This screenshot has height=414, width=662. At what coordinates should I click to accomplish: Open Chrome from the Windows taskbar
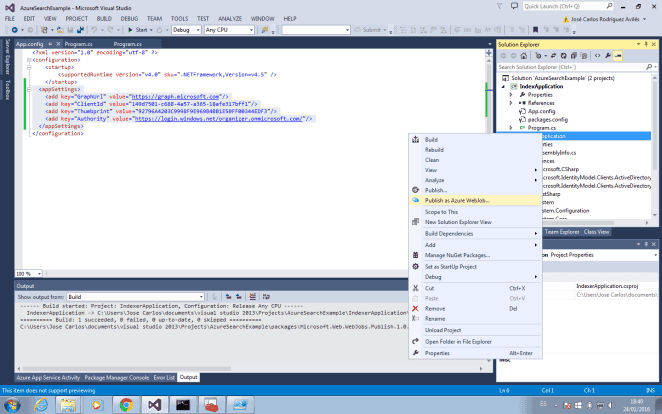(126, 404)
